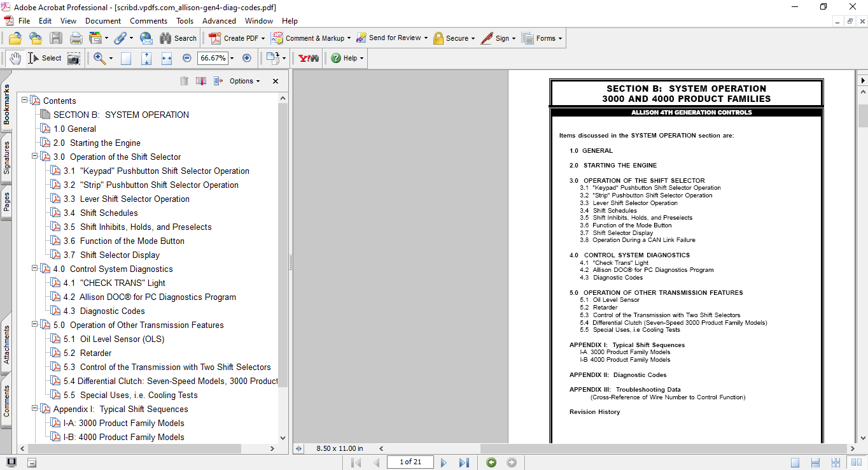Switch to the Pages side tab

point(6,202)
